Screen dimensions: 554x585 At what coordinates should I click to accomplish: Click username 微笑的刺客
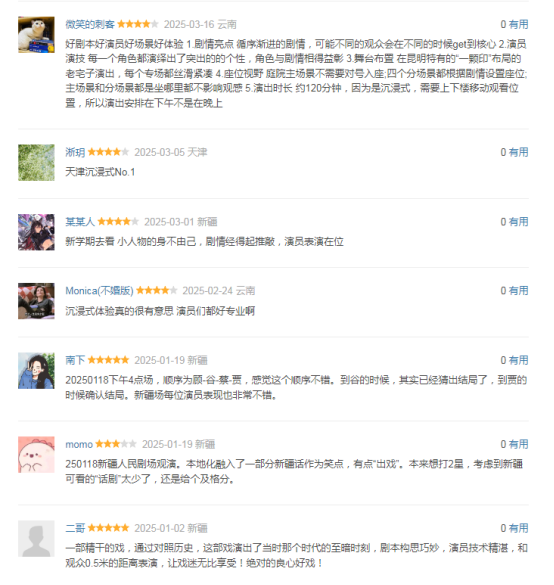90,24
